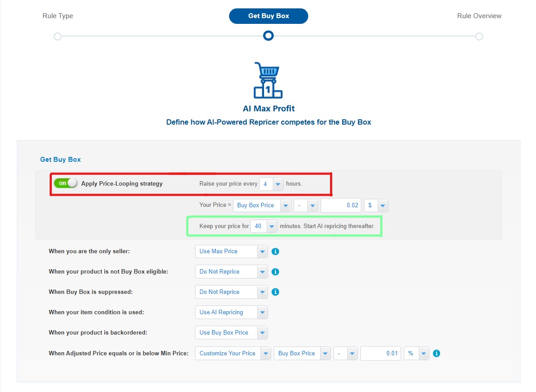The height and width of the screenshot is (392, 536).
Task: Click the 0.01 Min Price amount field
Action: [381, 354]
